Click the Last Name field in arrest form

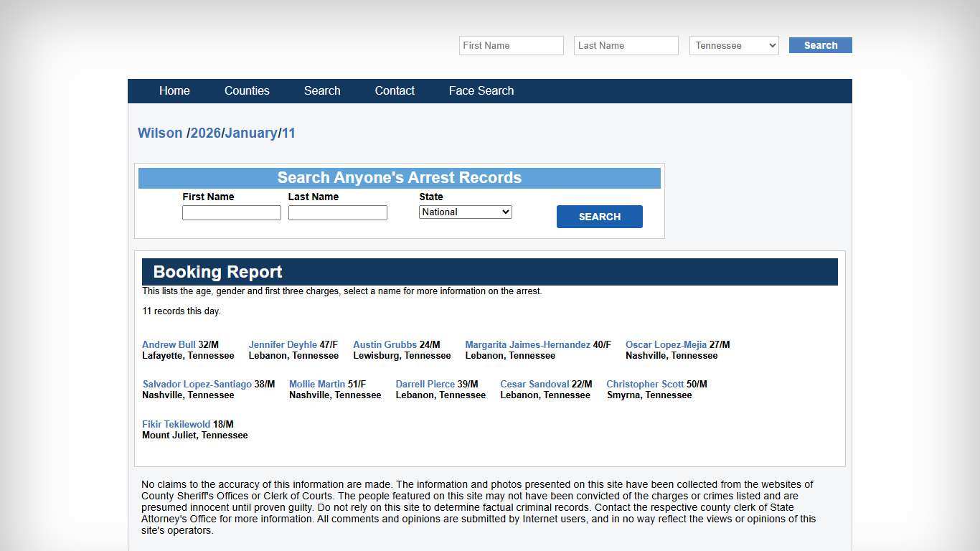click(337, 212)
